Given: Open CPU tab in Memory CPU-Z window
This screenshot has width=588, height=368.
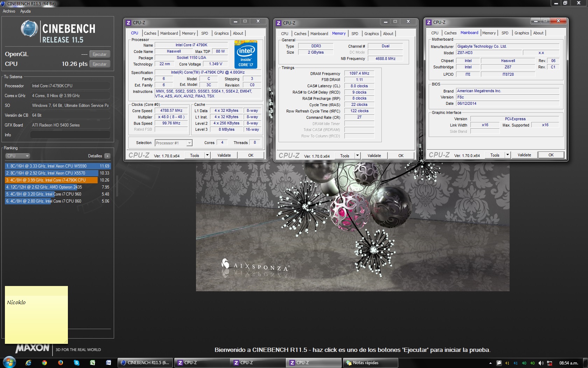Looking at the screenshot, I should point(285,34).
